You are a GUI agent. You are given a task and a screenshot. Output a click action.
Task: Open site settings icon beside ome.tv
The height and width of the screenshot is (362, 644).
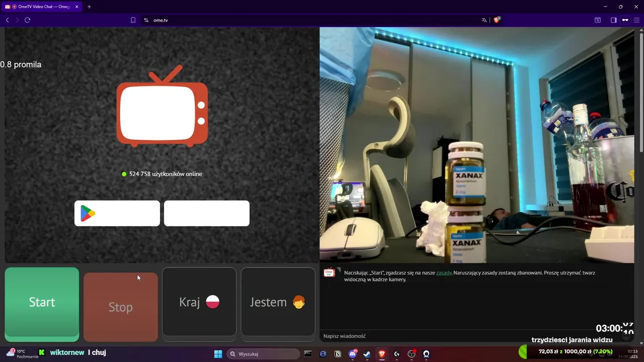[x=146, y=20]
